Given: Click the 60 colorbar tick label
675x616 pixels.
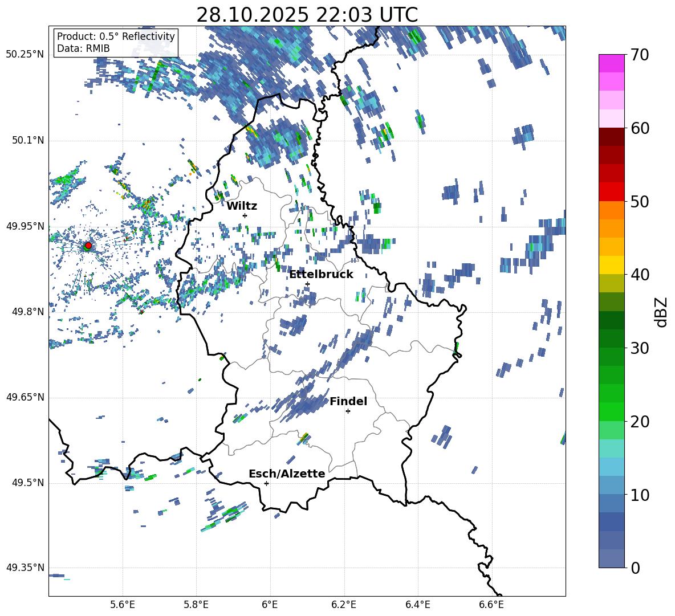Looking at the screenshot, I should (x=640, y=128).
